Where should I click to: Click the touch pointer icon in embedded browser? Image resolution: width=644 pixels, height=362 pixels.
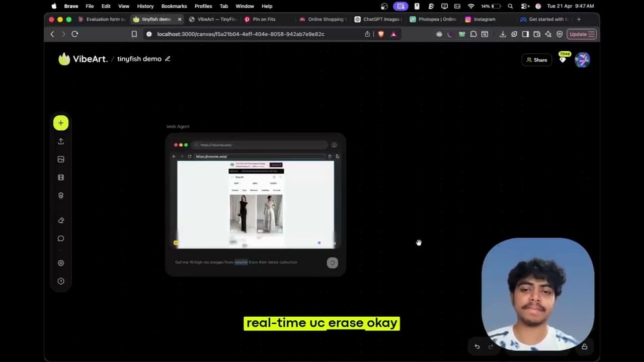(x=337, y=156)
